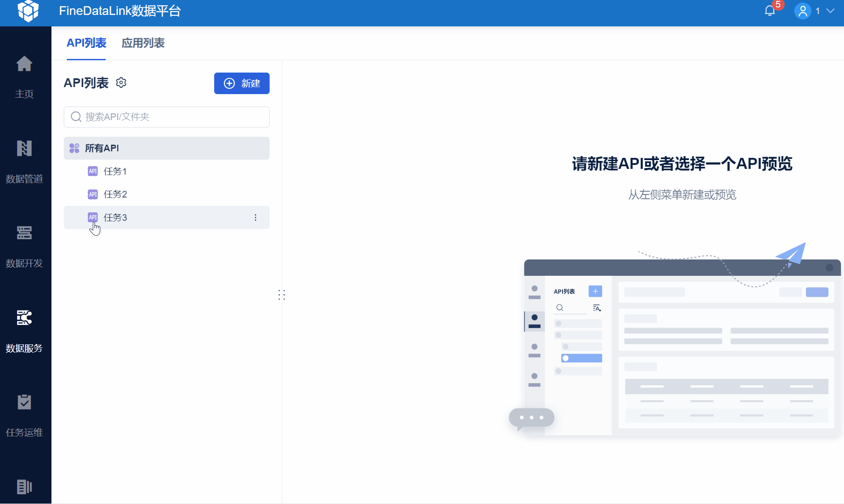
Task: Click the FineDataLink logo icon
Action: pos(28,11)
